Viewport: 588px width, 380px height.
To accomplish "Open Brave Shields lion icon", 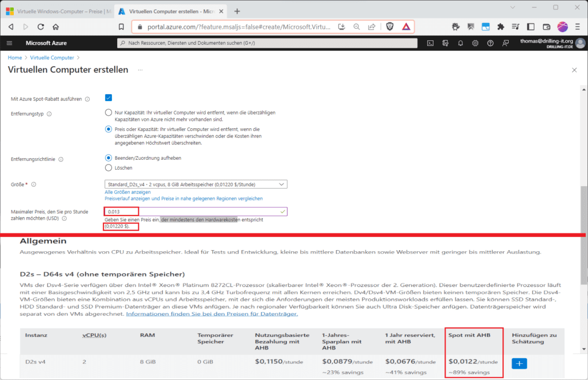I will (390, 26).
